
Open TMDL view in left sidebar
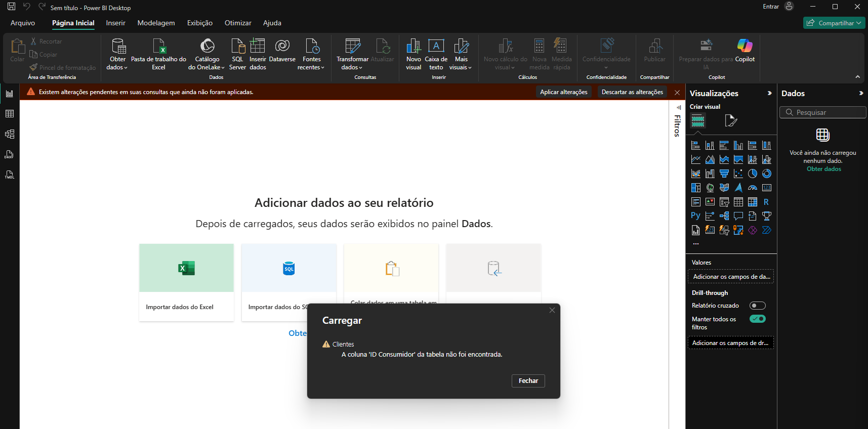[10, 175]
